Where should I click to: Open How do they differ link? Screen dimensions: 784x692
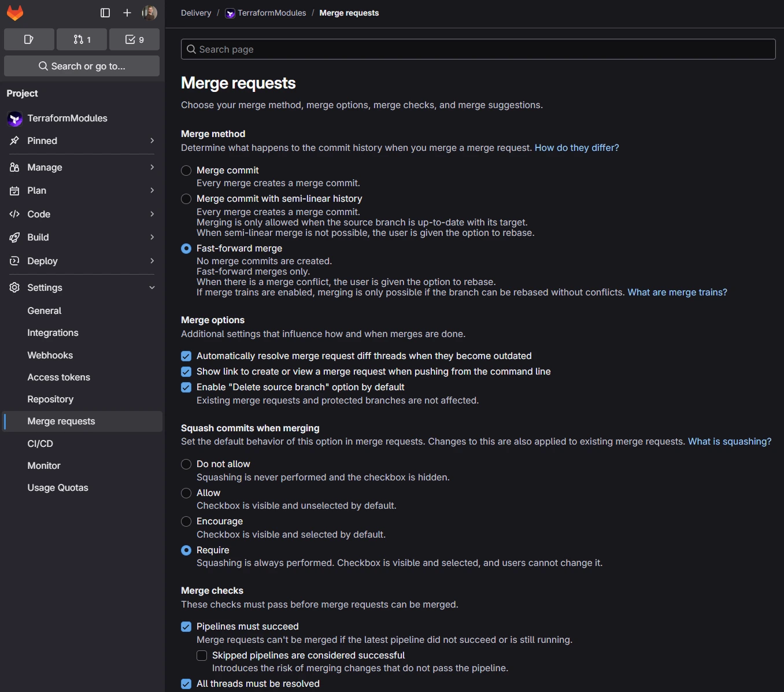pyautogui.click(x=576, y=147)
